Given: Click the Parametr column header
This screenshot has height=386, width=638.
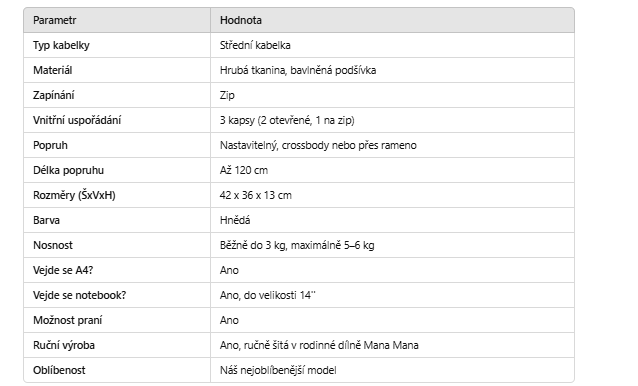Looking at the screenshot, I should pos(117,20).
